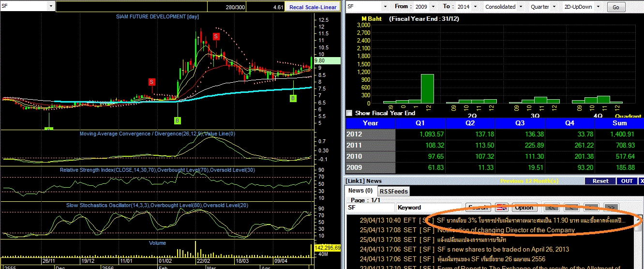Click the SIAM FUTURE DEVELOPMENT [day] chart title
The width and height of the screenshot is (644, 269).
point(157,16)
